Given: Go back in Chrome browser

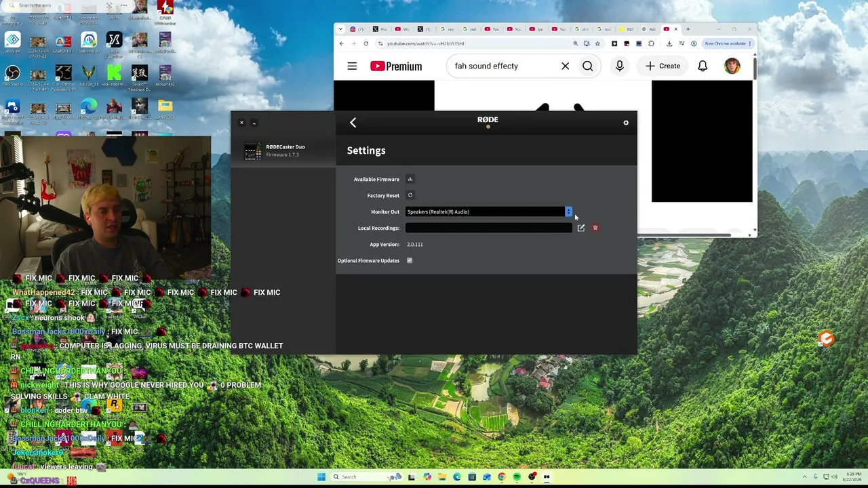Looking at the screenshot, I should pyautogui.click(x=341, y=43).
